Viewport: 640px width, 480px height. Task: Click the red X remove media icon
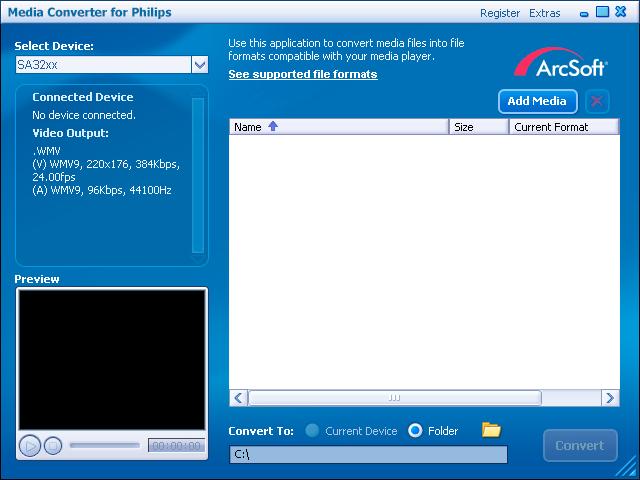[x=597, y=101]
